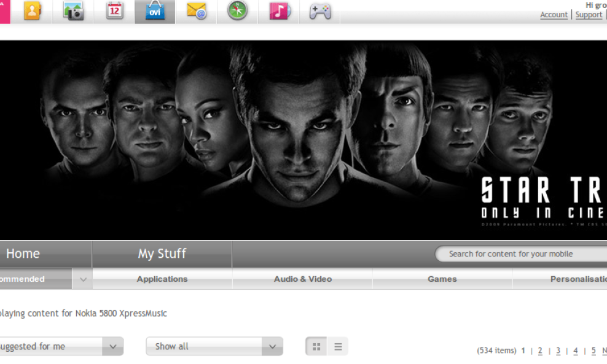Select the Games category tab

point(442,279)
